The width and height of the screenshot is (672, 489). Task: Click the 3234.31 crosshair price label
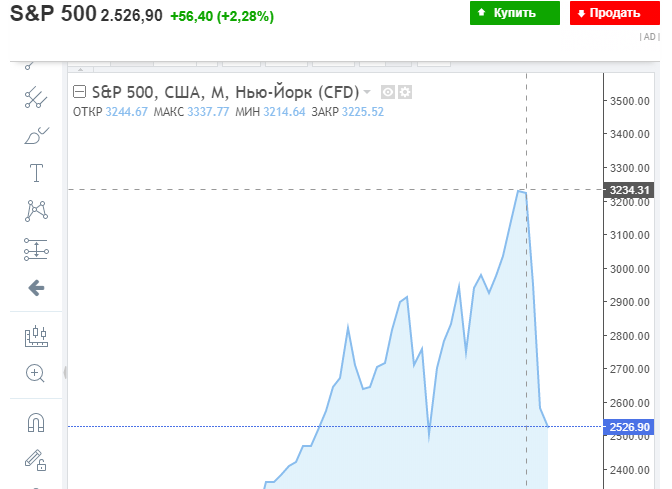[x=629, y=190]
